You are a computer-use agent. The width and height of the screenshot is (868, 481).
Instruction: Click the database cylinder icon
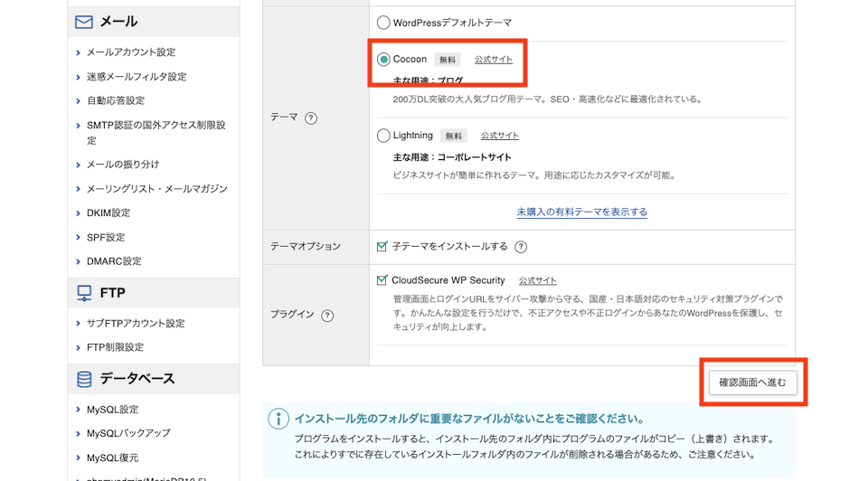click(x=84, y=379)
